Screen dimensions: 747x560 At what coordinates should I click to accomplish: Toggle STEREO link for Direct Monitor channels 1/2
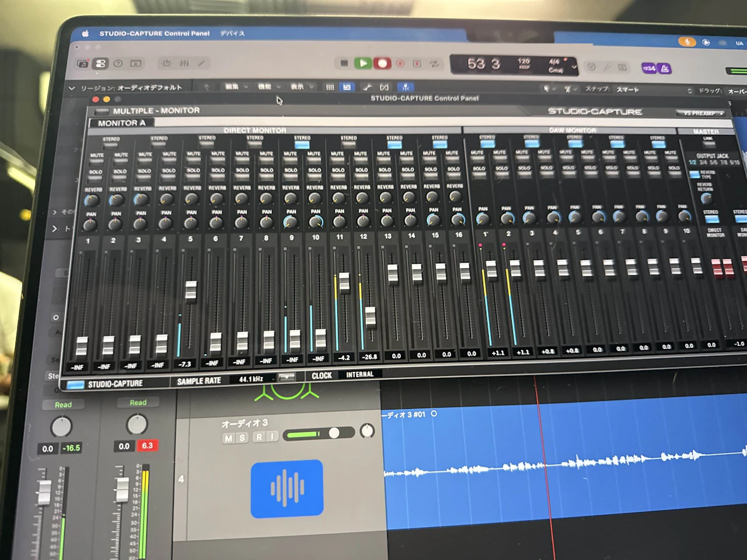[111, 144]
